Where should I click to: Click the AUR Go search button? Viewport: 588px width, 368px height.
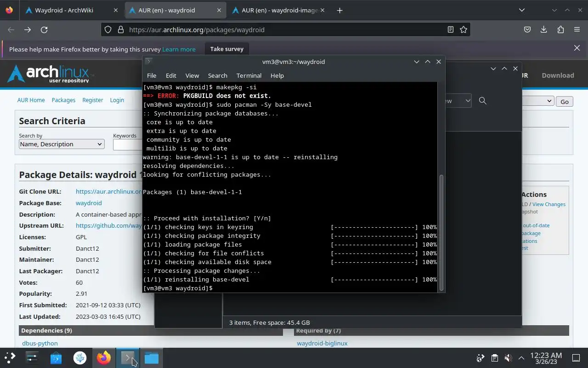(x=565, y=102)
